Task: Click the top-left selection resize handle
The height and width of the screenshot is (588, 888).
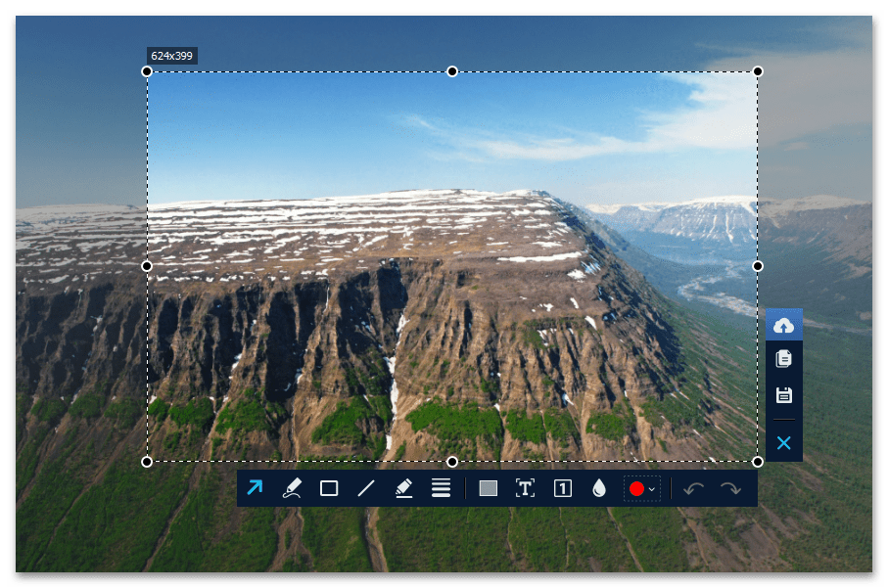Action: click(x=147, y=71)
